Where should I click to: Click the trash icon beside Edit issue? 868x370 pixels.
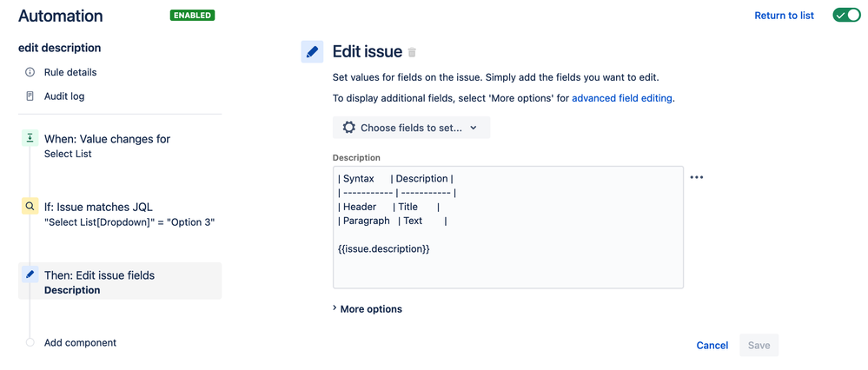(412, 53)
